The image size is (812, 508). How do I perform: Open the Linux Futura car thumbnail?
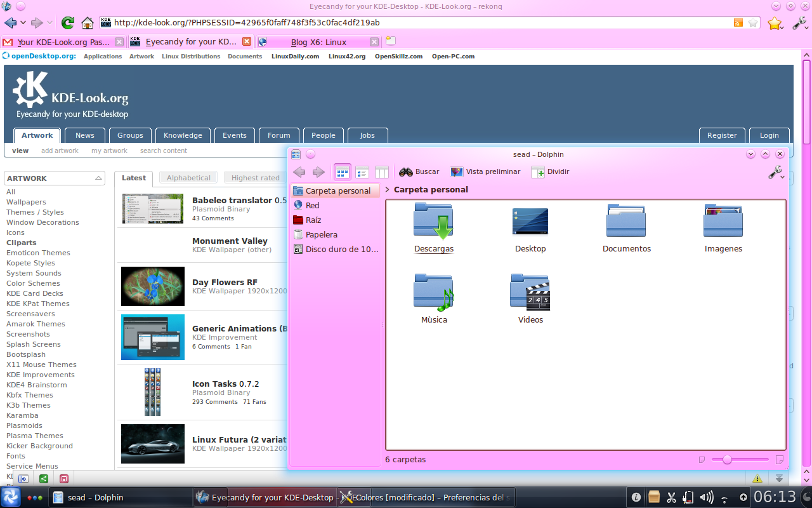tap(153, 444)
